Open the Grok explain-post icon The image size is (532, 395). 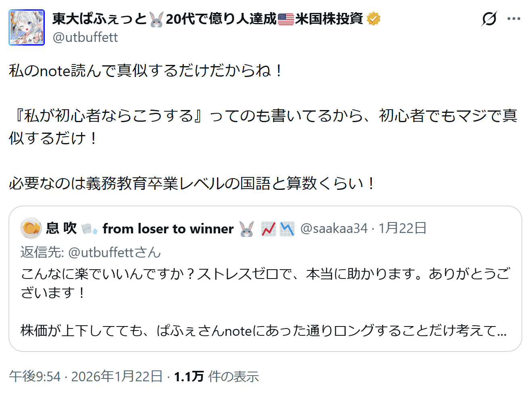(489, 19)
